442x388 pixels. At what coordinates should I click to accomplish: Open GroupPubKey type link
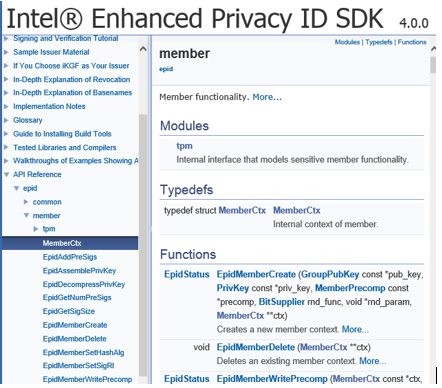[330, 274]
